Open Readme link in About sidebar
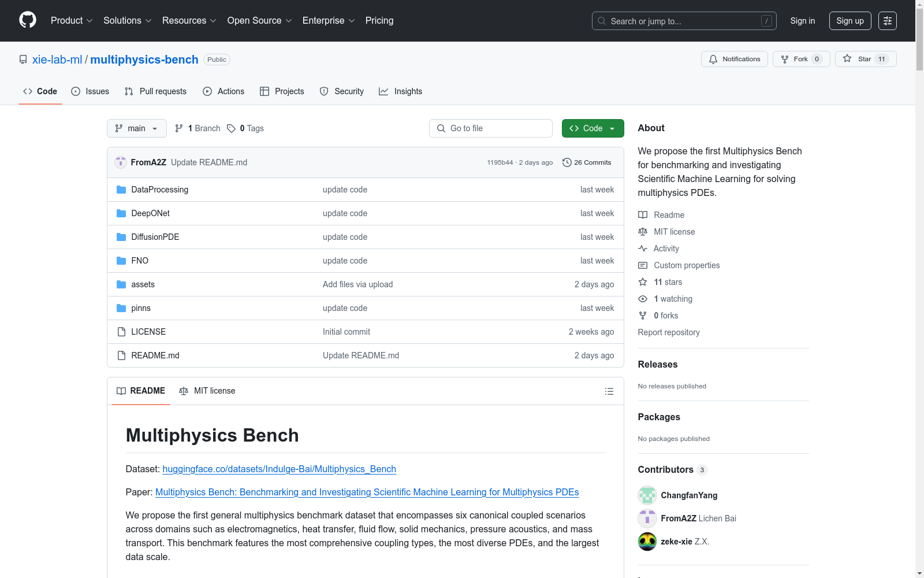The image size is (924, 578). coord(661,215)
